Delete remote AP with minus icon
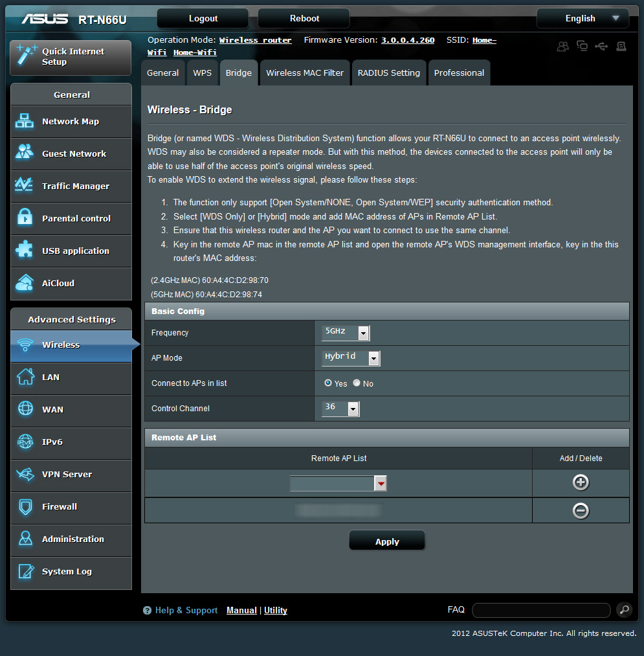The height and width of the screenshot is (656, 644). coord(581,510)
